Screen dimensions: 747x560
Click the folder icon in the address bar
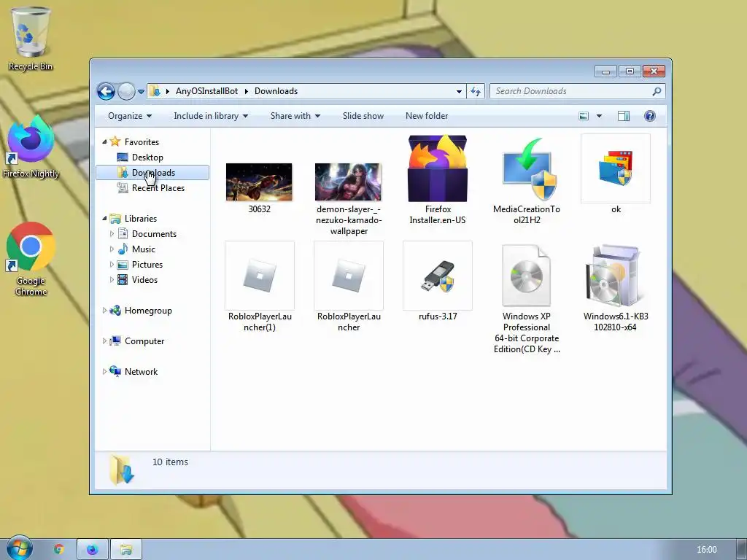coord(155,91)
